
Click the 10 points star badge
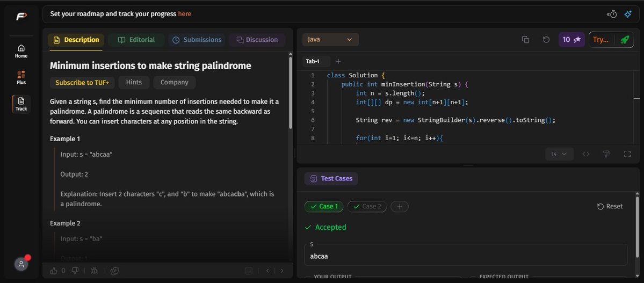(x=571, y=40)
